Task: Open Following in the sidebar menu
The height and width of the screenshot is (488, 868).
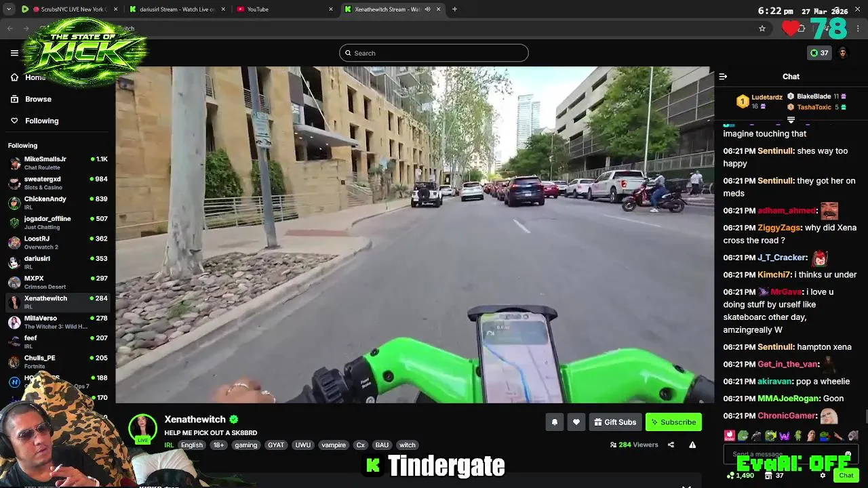Action: pos(41,121)
